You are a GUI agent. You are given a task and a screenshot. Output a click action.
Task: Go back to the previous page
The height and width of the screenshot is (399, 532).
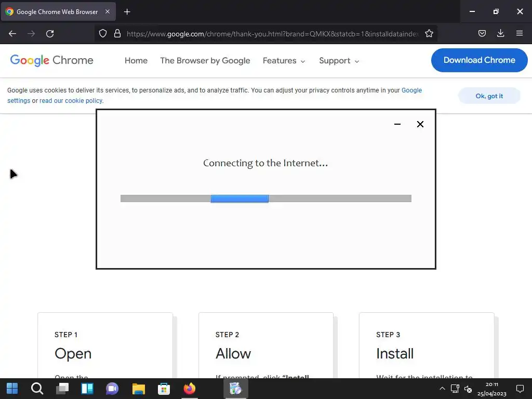point(12,34)
